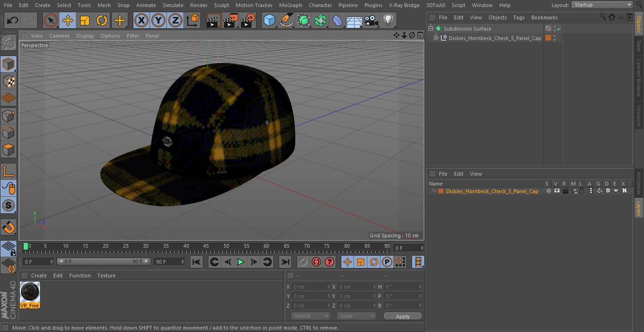Expand Dickies_Hornbeck_Check_5_Panel_Cap object

coord(436,38)
